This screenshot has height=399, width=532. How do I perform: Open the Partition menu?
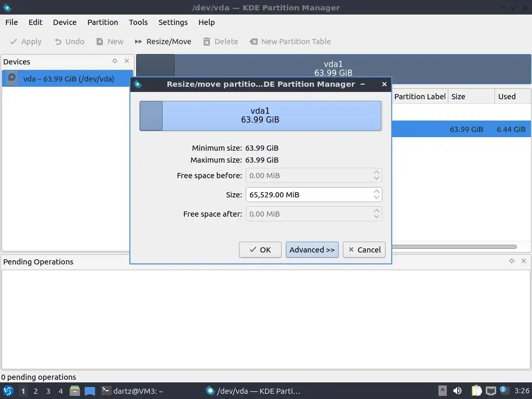point(102,22)
